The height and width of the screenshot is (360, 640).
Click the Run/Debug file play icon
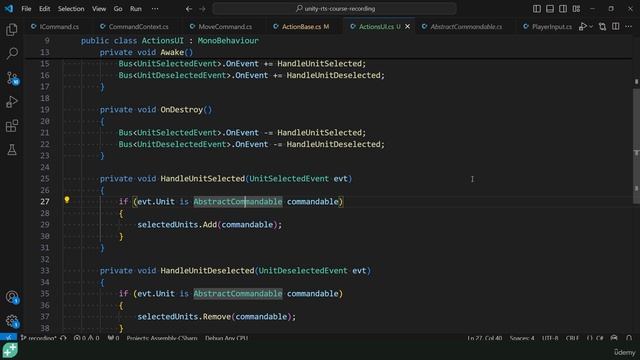pos(582,27)
